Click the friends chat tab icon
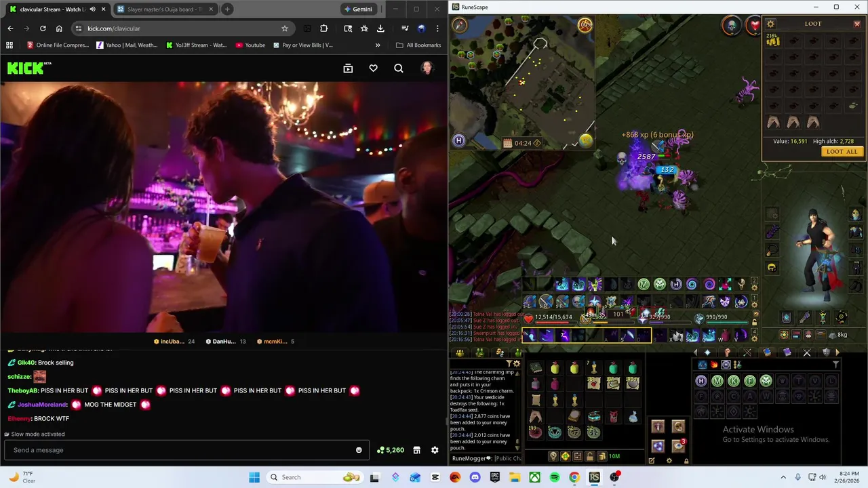 (x=479, y=352)
